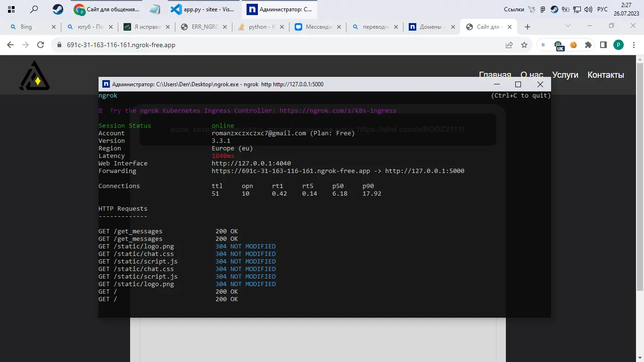Reload the current page
644x362 pixels.
click(41, 45)
